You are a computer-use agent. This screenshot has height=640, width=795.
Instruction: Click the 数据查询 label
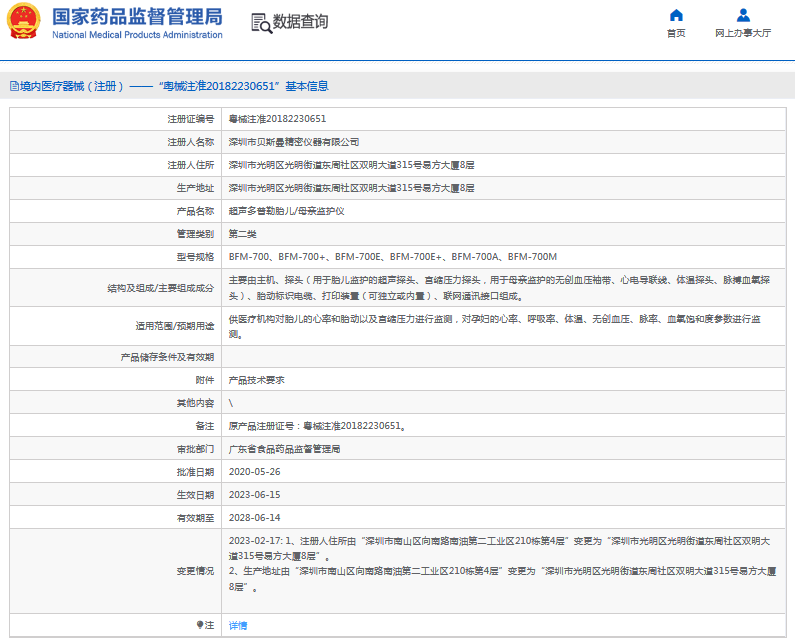(x=301, y=22)
